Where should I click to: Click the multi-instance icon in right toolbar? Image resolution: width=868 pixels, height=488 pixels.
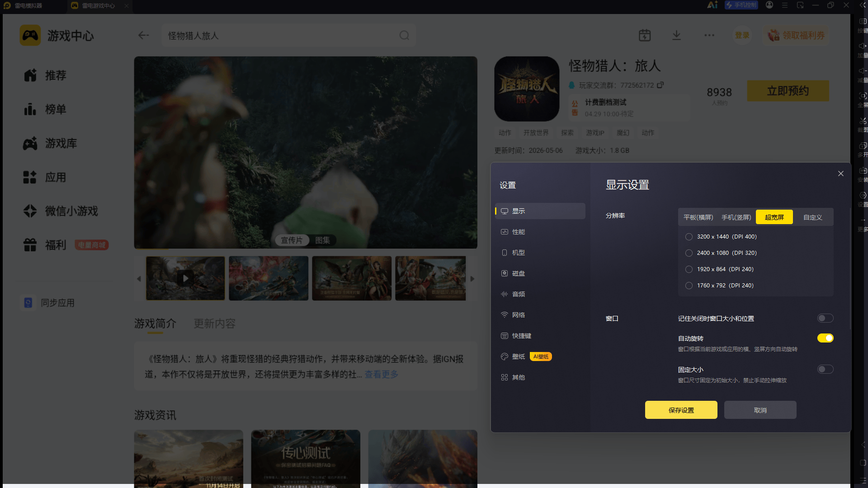pyautogui.click(x=863, y=145)
